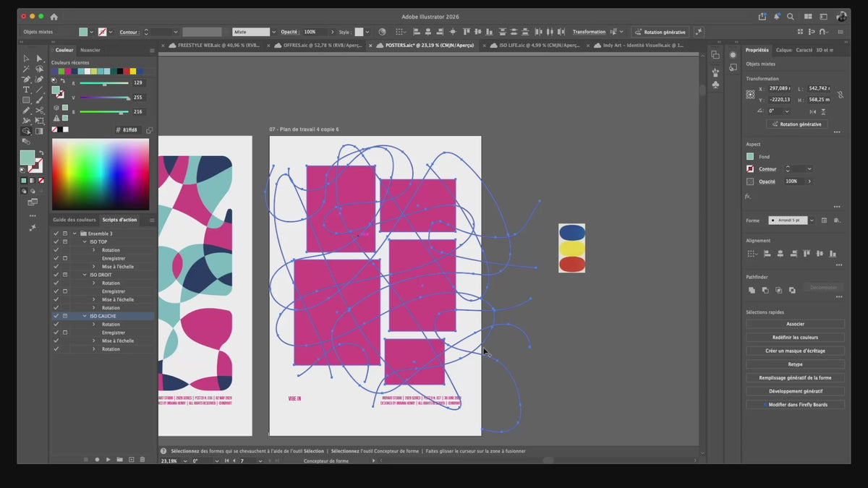Choose the Gradient tool
This screenshot has height=488, width=868.
click(x=39, y=132)
